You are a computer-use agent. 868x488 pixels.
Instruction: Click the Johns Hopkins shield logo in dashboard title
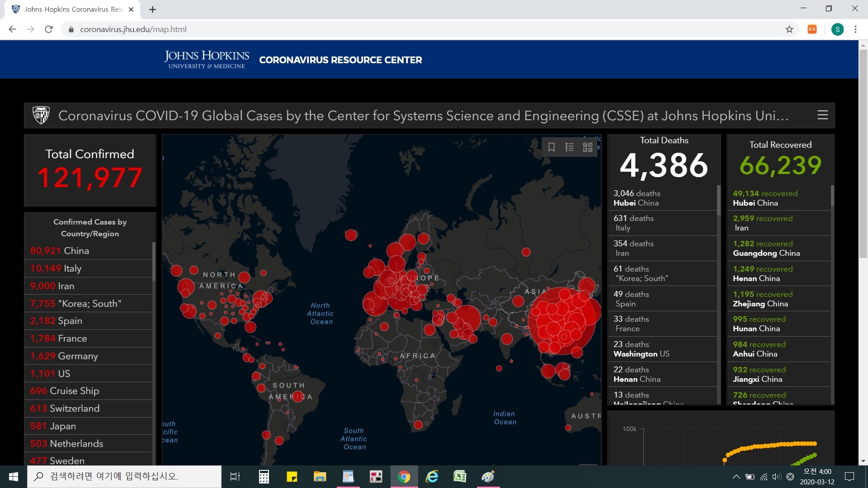pos(41,115)
